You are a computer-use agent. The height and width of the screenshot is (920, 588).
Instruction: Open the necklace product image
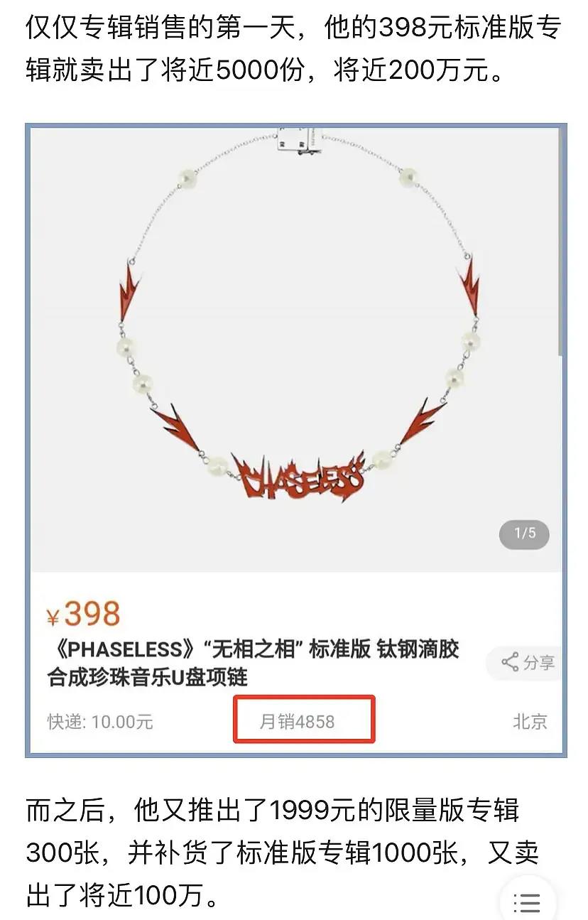pos(295,350)
